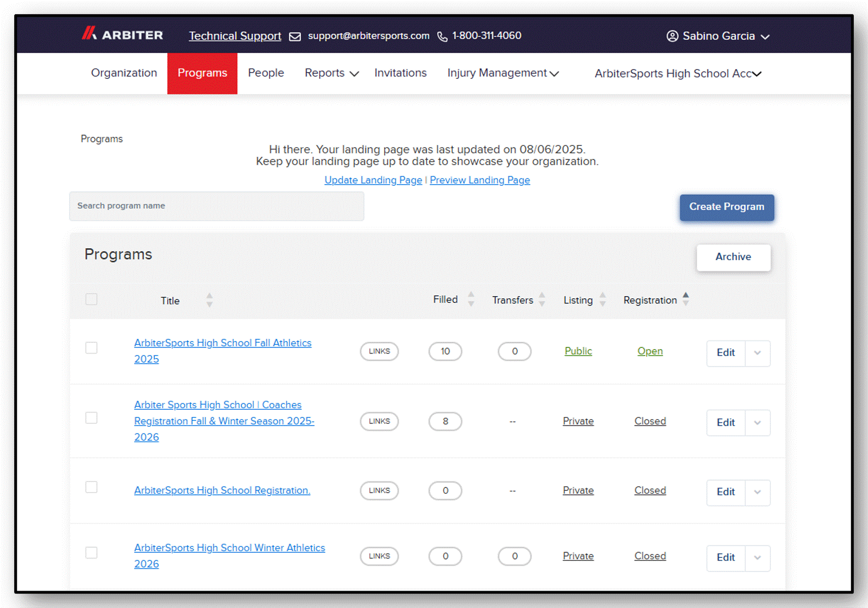
Task: Open Sabino Garcia account dropdown
Action: 718,36
